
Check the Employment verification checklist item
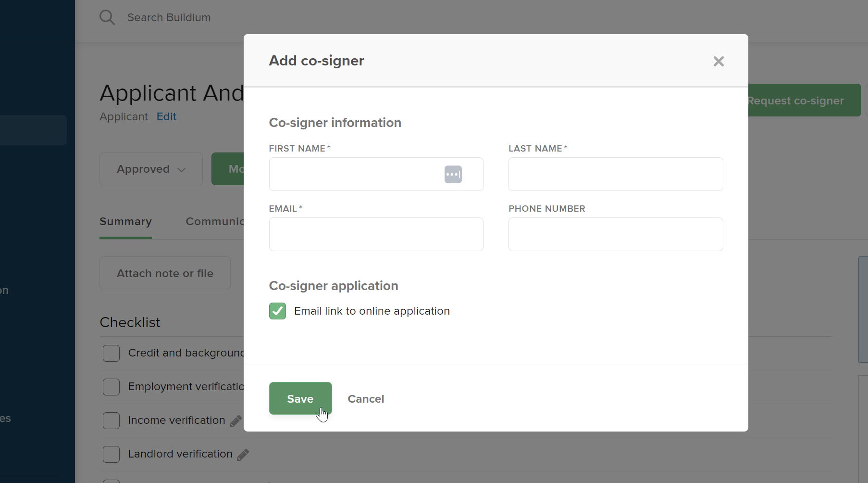[111, 387]
